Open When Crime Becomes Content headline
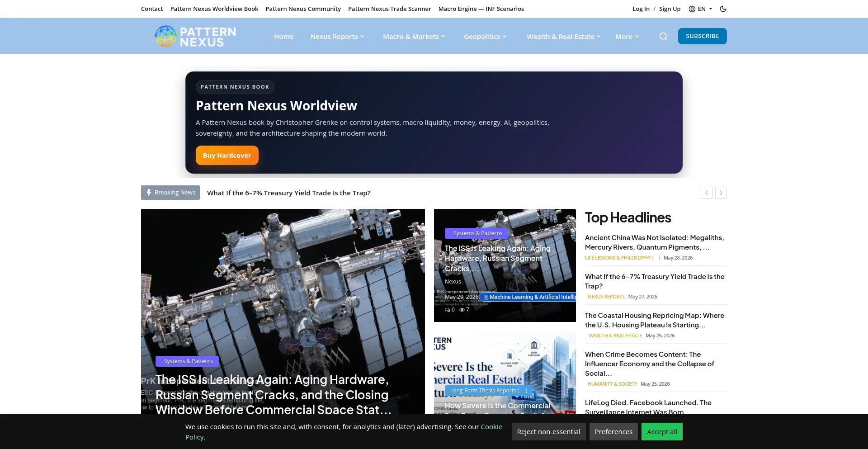The width and height of the screenshot is (868, 449). click(650, 364)
